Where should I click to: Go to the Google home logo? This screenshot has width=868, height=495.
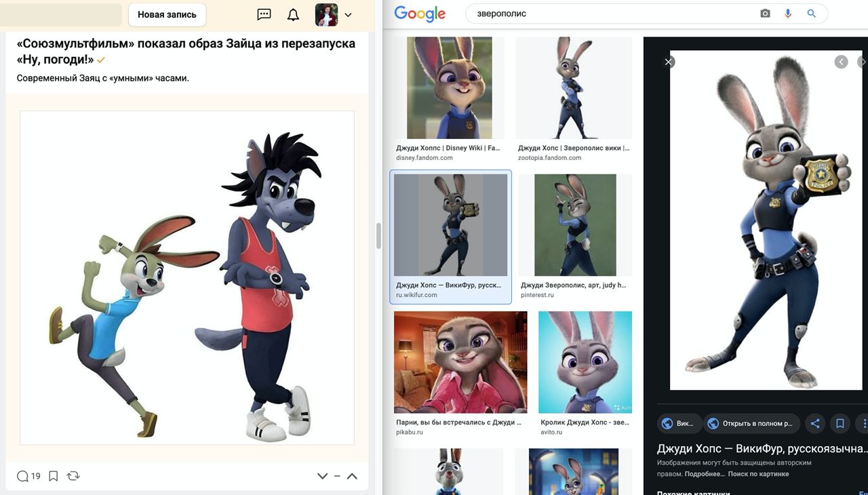tap(420, 14)
